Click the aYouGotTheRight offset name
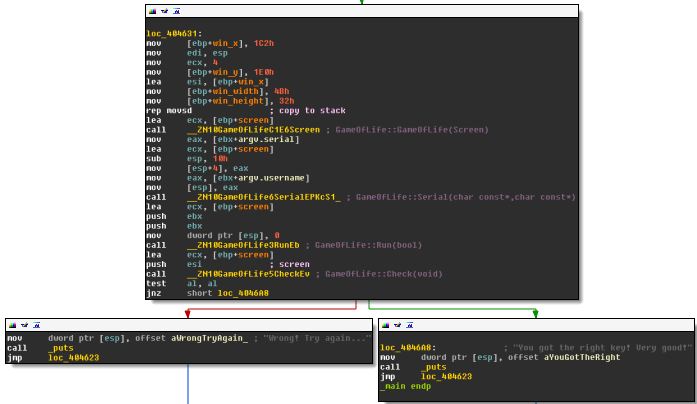 pyautogui.click(x=582, y=358)
